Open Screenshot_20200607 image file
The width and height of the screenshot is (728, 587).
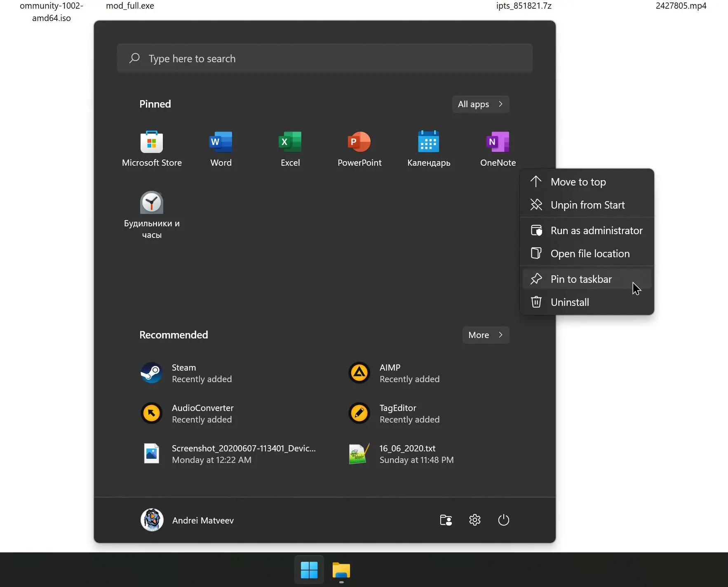click(229, 454)
